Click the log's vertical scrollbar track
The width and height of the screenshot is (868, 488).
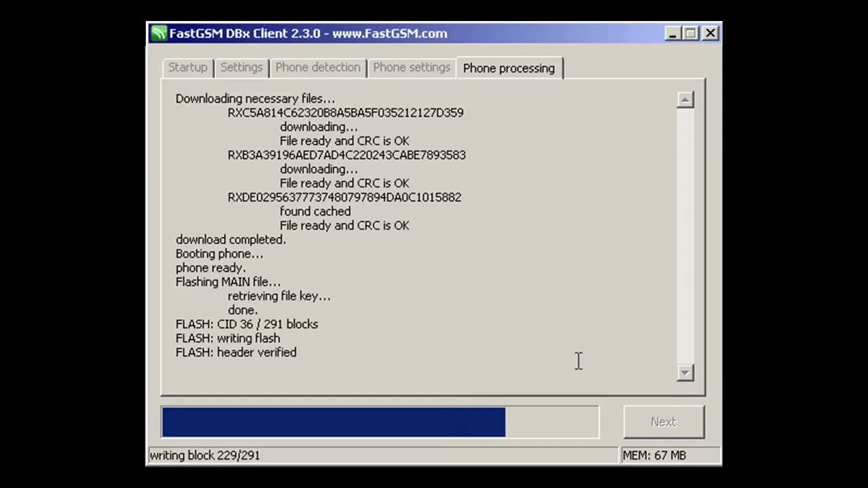point(685,236)
